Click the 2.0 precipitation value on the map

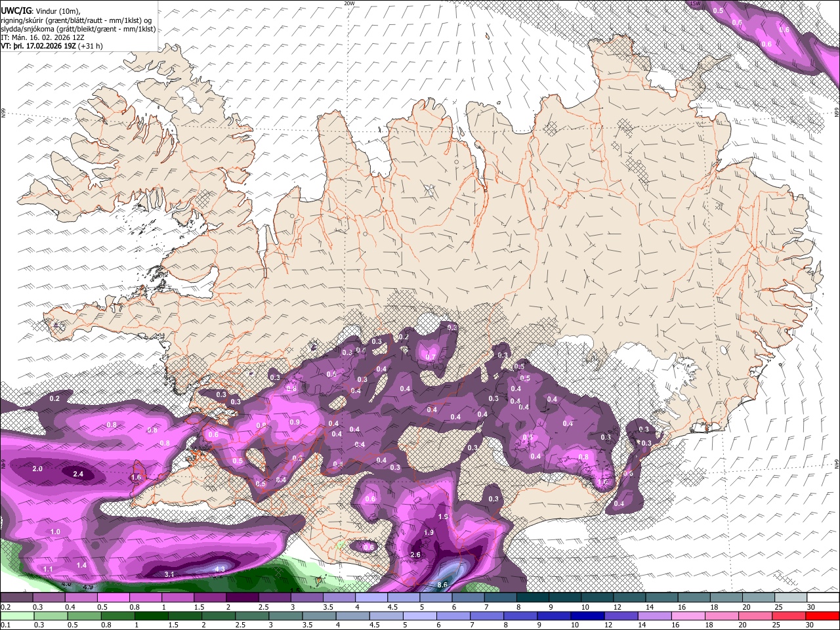pyautogui.click(x=37, y=469)
